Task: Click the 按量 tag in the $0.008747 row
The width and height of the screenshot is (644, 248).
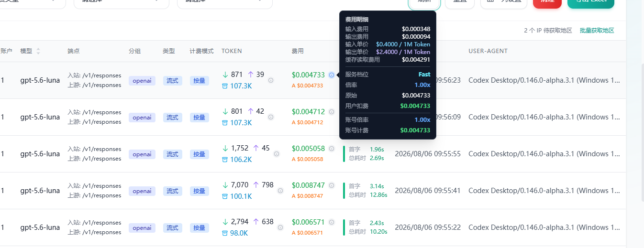Action: tap(199, 191)
